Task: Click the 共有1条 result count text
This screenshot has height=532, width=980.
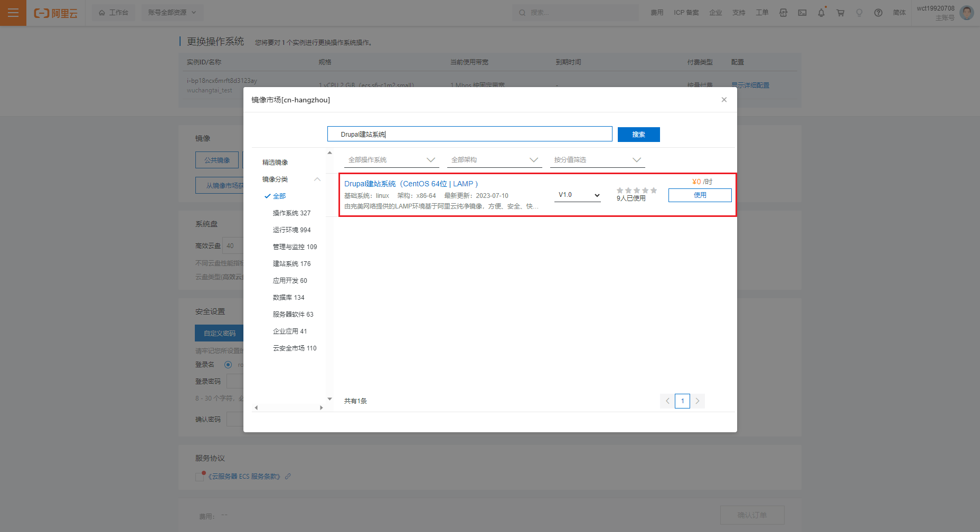Action: [x=355, y=401]
